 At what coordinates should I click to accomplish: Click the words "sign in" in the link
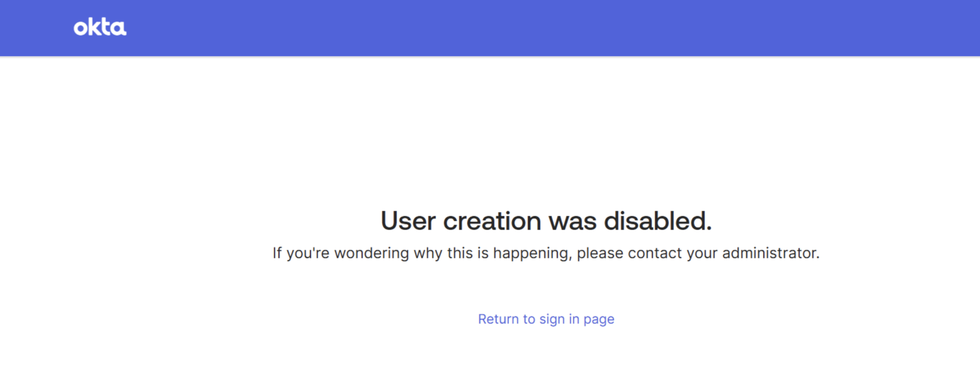point(559,319)
